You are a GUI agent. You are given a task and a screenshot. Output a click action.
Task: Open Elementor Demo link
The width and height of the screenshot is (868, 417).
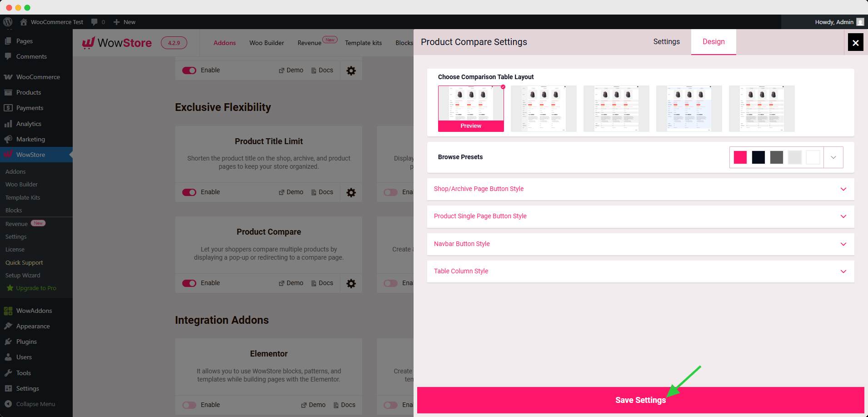[313, 405]
